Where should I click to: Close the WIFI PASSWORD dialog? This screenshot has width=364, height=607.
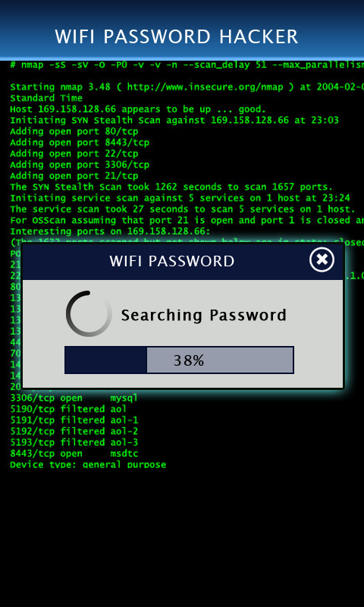322,259
